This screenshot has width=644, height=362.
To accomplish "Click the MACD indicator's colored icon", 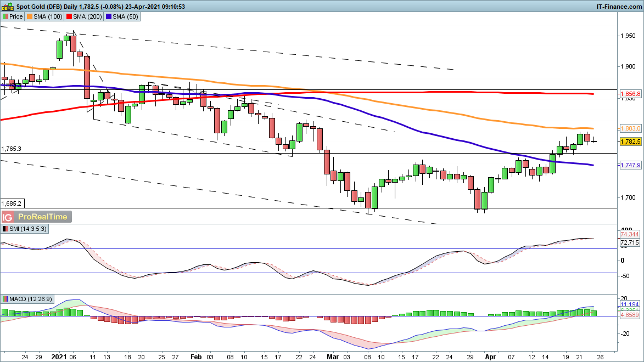I will [5, 299].
